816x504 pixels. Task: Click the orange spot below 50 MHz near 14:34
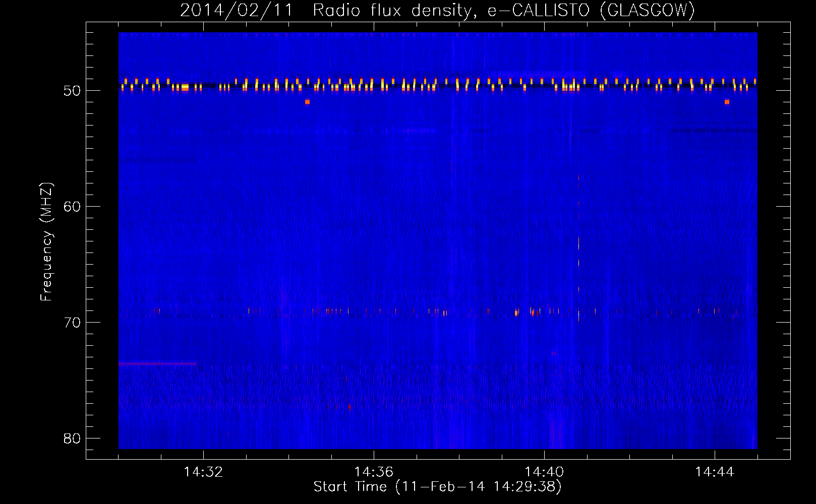[307, 102]
